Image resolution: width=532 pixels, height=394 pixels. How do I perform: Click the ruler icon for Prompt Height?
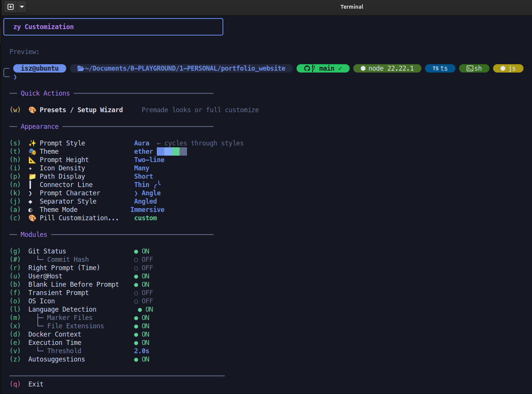pyautogui.click(x=32, y=160)
